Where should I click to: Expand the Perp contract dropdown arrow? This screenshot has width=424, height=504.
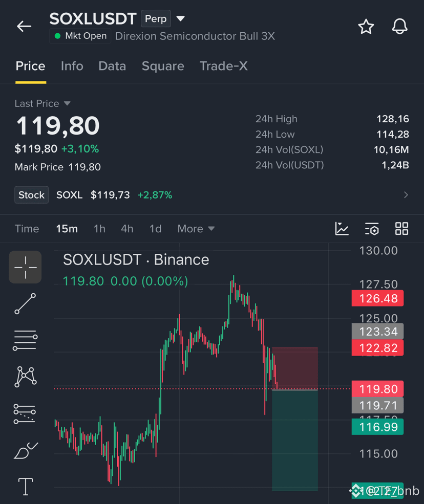coord(180,18)
